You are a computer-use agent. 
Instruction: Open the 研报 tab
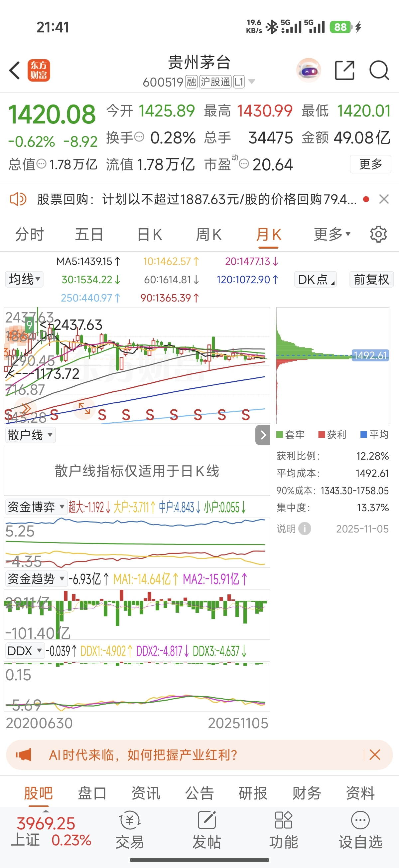tap(253, 793)
